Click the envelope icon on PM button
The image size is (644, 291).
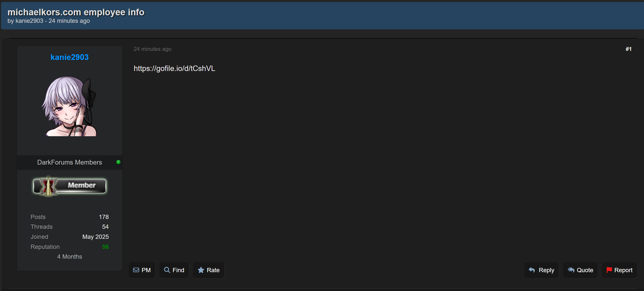[136, 270]
